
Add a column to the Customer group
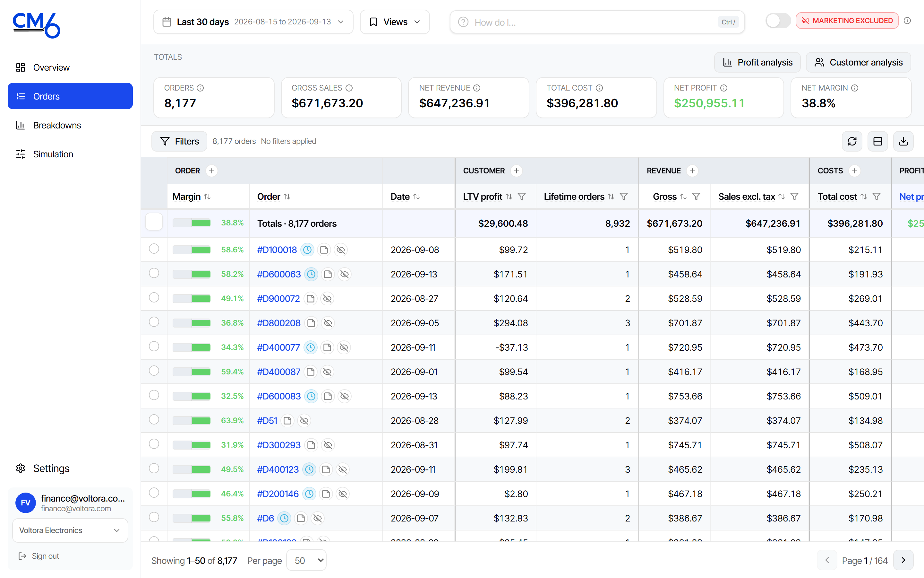tap(516, 171)
